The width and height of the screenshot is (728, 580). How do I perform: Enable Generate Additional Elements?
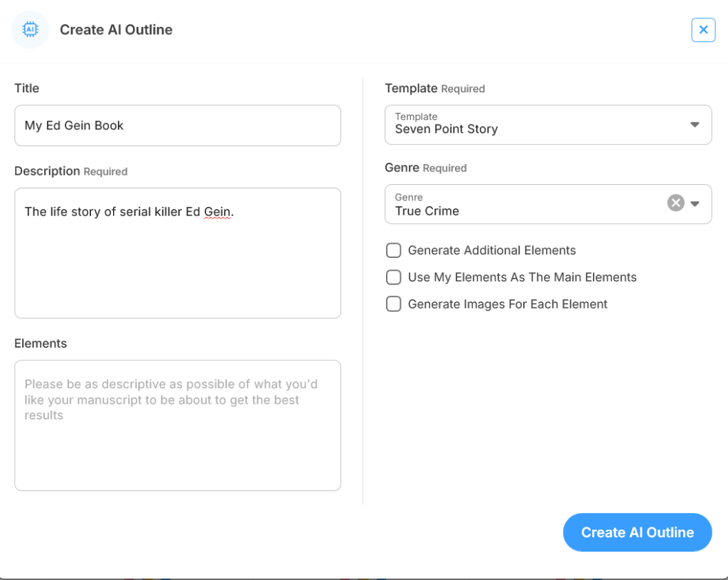point(394,250)
